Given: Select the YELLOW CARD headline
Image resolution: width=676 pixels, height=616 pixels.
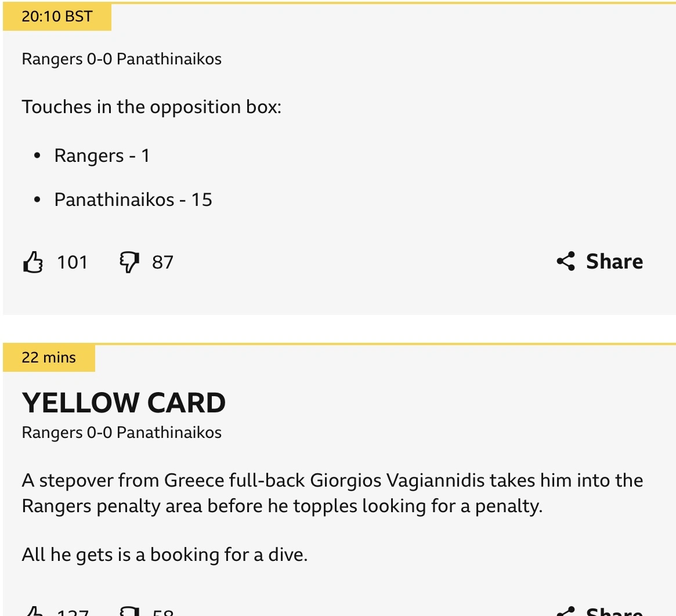Looking at the screenshot, I should click(124, 403).
